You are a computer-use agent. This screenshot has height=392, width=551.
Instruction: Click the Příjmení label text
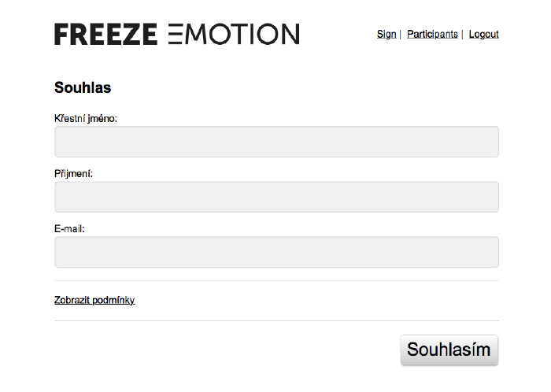click(x=73, y=173)
